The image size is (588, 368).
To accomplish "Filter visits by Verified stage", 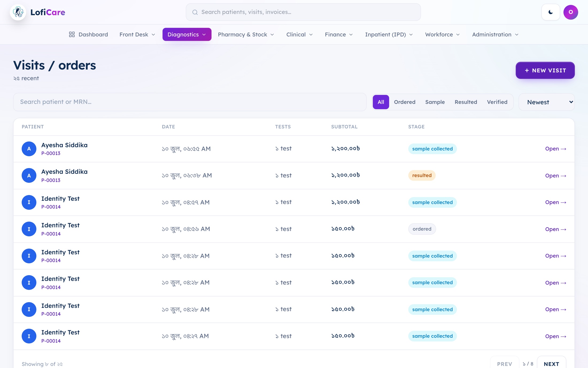I will pos(497,102).
